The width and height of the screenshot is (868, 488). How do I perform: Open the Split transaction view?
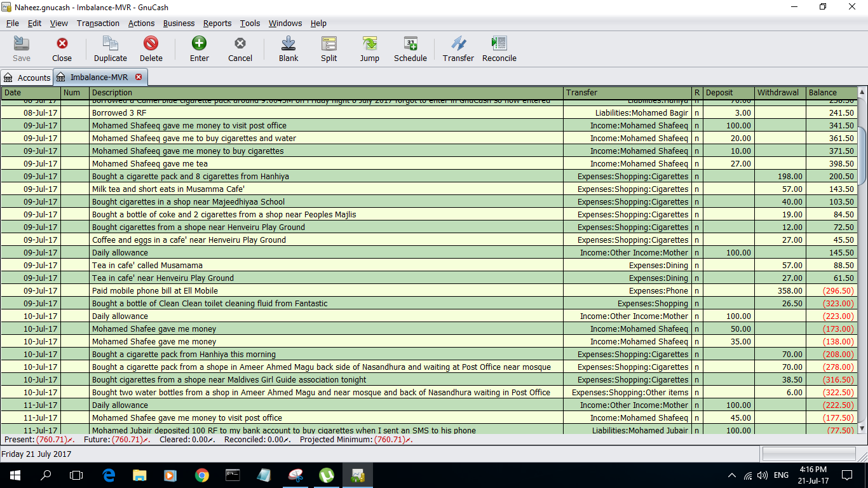click(329, 49)
